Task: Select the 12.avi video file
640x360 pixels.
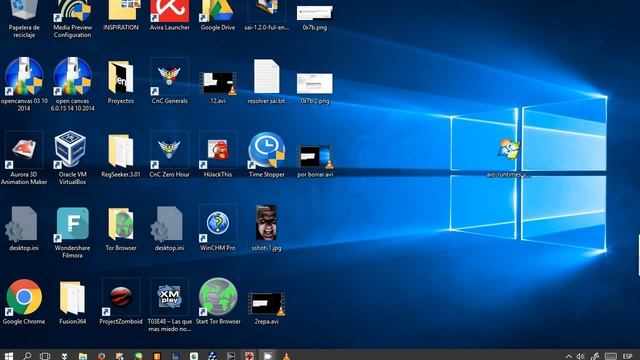Action: 218,87
